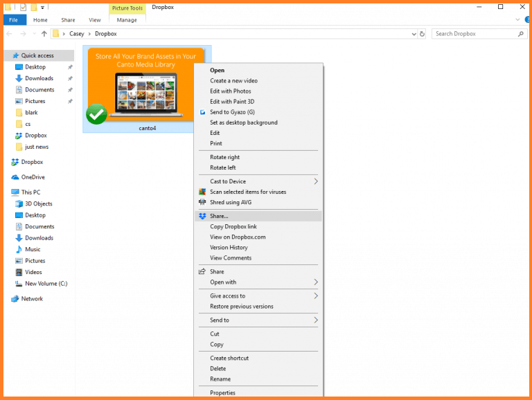The image size is (532, 400).
Task: Click properties checkmark icon in title bar
Action: (23, 7)
